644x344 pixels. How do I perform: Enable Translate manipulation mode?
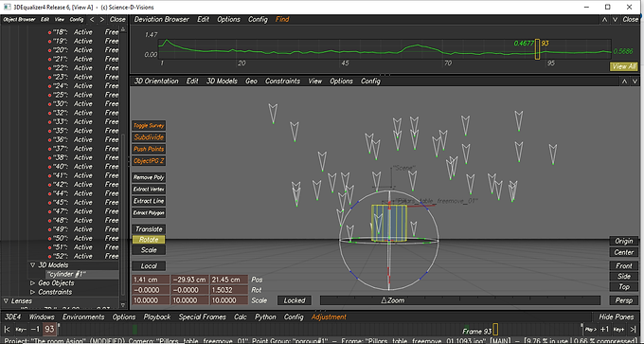coord(149,229)
